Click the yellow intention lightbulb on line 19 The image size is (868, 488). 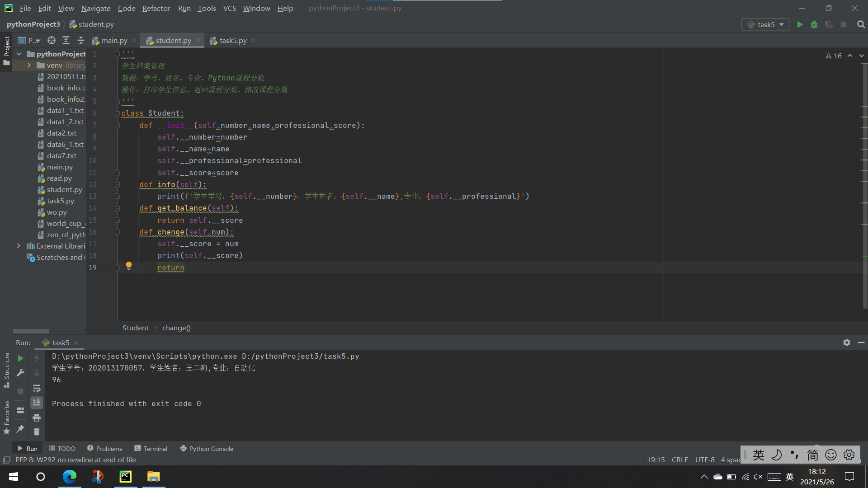(129, 265)
